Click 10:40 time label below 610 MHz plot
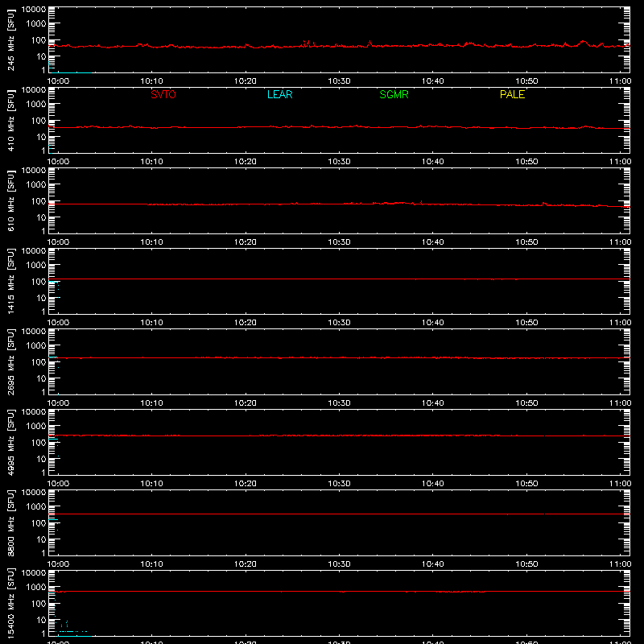Image resolution: width=644 pixels, height=644 pixels. point(432,242)
